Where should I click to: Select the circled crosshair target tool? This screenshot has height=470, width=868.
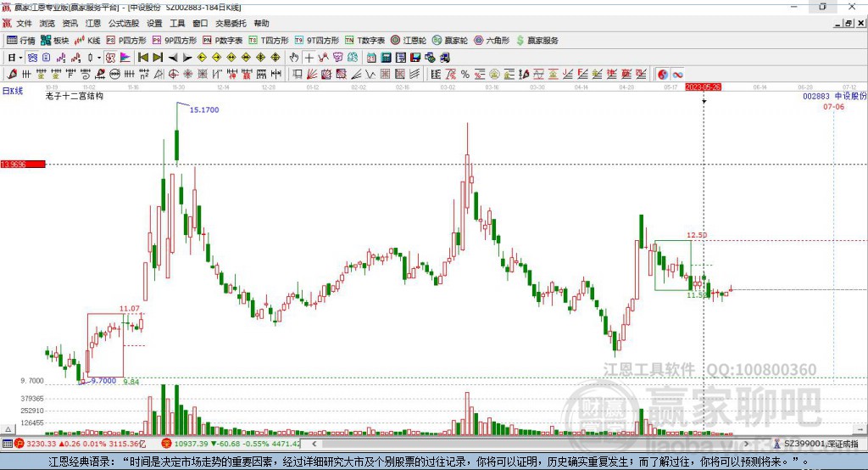pyautogui.click(x=173, y=75)
